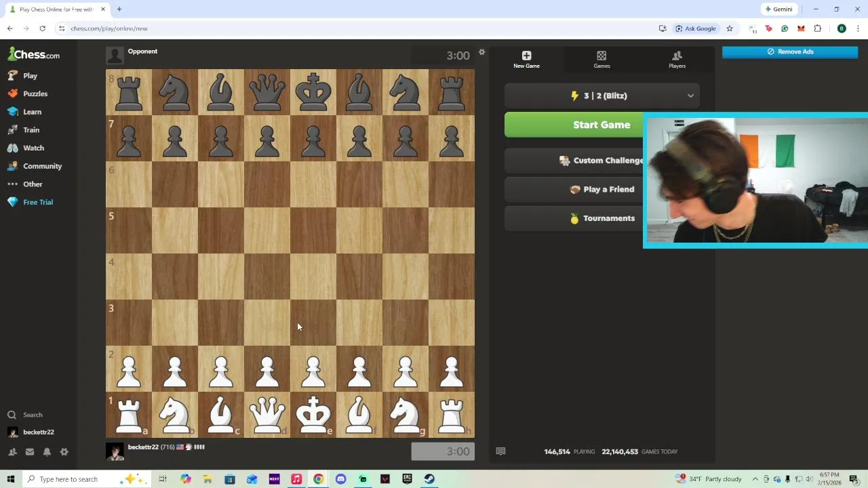The width and height of the screenshot is (868, 488).
Task: Select the white king on e1
Action: point(313,415)
